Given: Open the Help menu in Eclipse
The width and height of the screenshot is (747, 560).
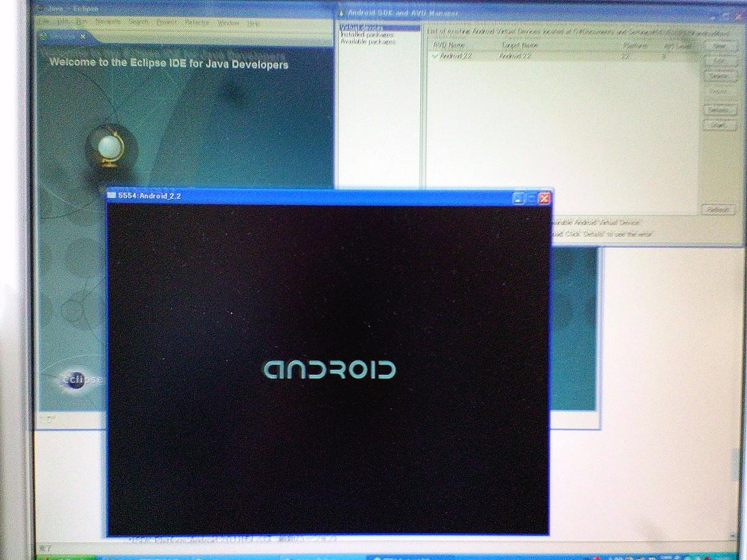Looking at the screenshot, I should coord(254,23).
